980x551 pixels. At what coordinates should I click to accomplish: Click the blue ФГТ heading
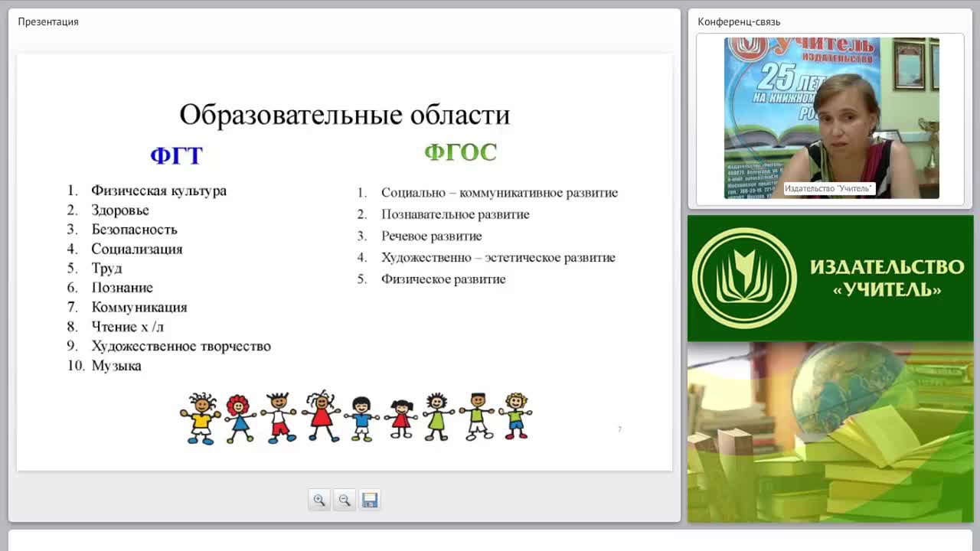click(176, 155)
